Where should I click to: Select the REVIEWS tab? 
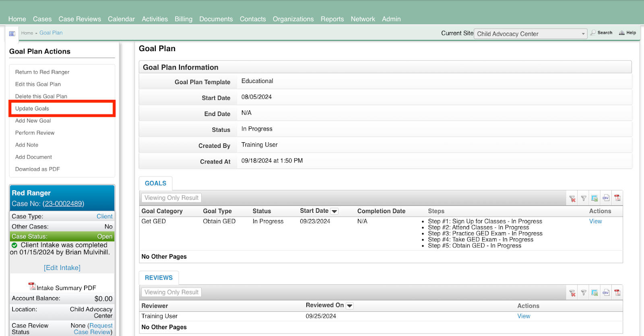pyautogui.click(x=159, y=278)
